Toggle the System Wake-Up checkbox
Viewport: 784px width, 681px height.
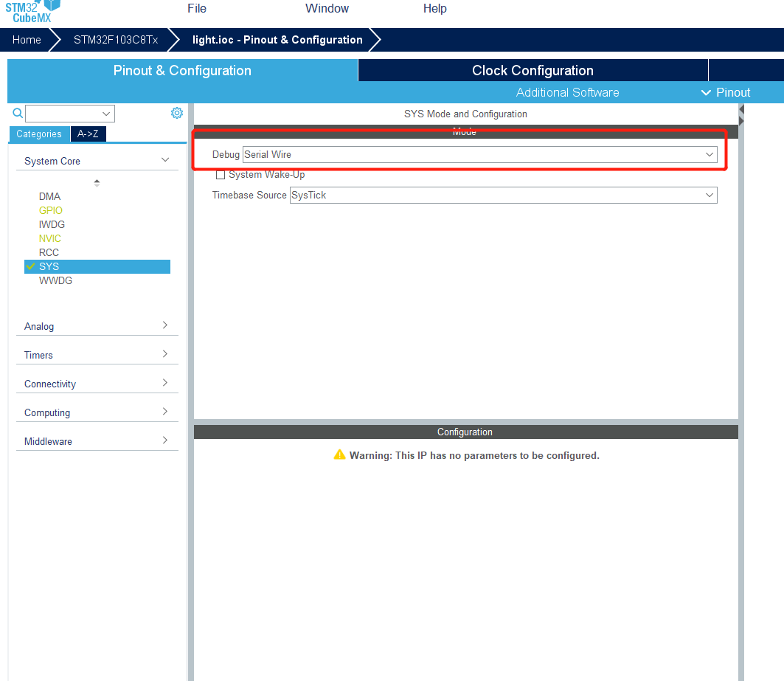click(x=220, y=175)
